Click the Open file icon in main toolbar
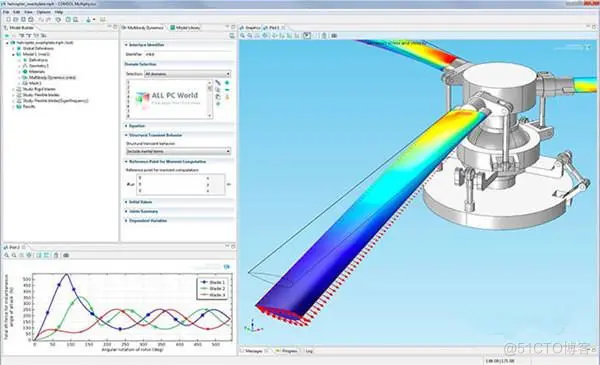The height and width of the screenshot is (365, 600). (16, 20)
